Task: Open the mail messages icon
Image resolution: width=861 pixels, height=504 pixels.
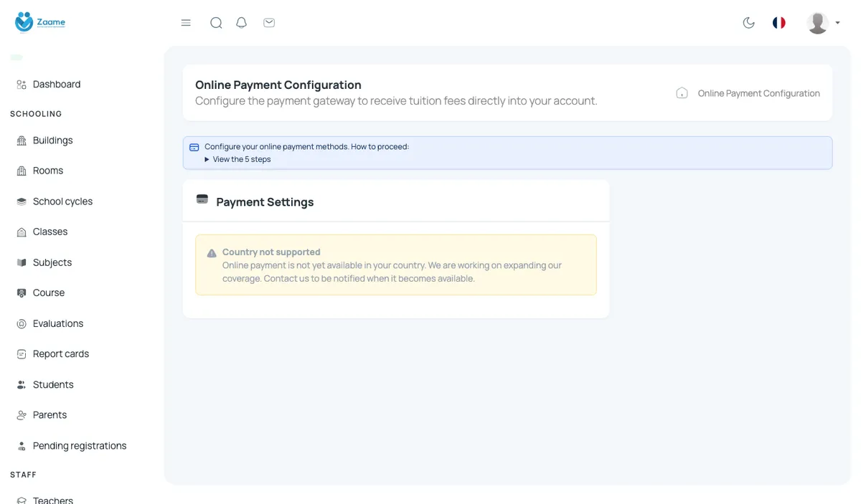Action: point(269,23)
